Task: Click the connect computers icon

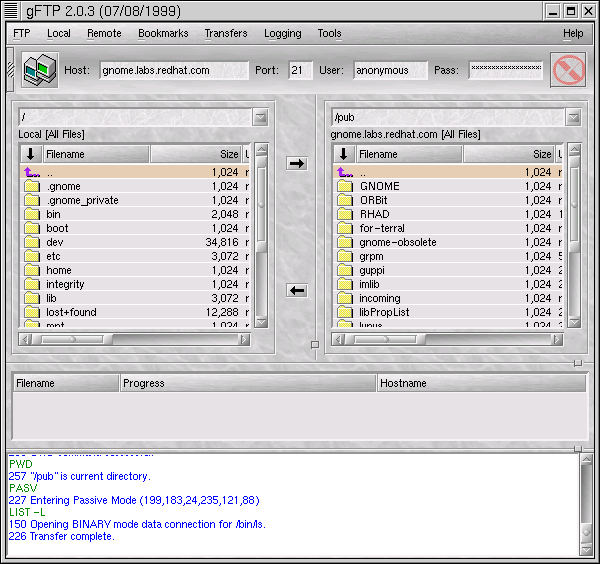Action: point(40,70)
